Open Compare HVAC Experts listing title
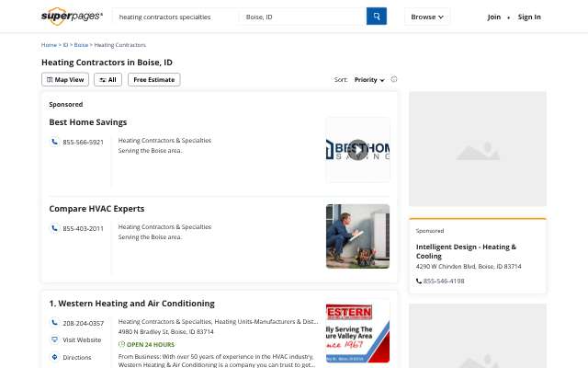 (96, 209)
